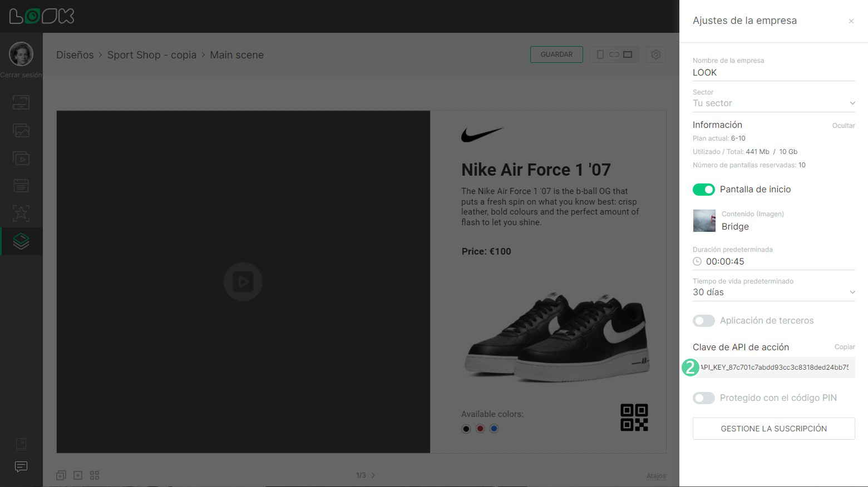Select Available colors: label
Image resolution: width=868 pixels, height=487 pixels.
pyautogui.click(x=492, y=414)
